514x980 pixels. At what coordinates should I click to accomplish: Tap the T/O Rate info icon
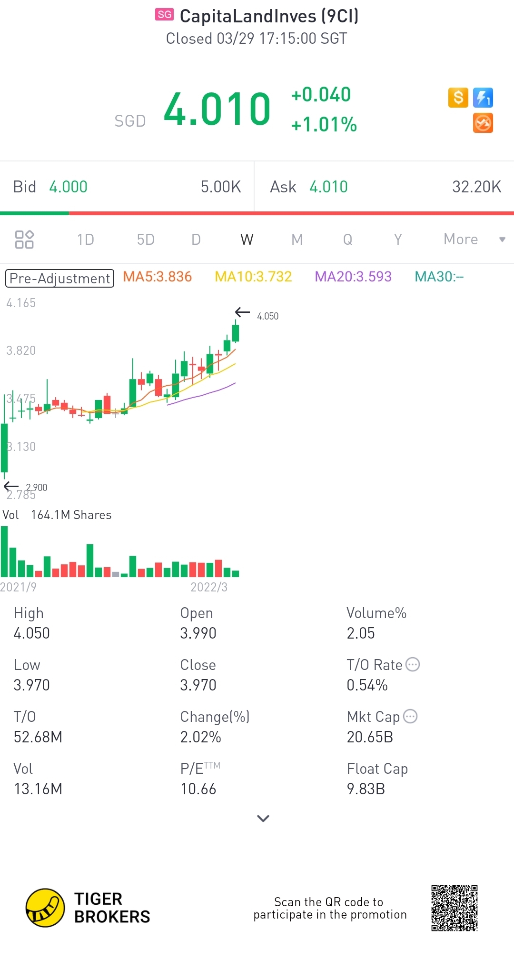click(413, 664)
